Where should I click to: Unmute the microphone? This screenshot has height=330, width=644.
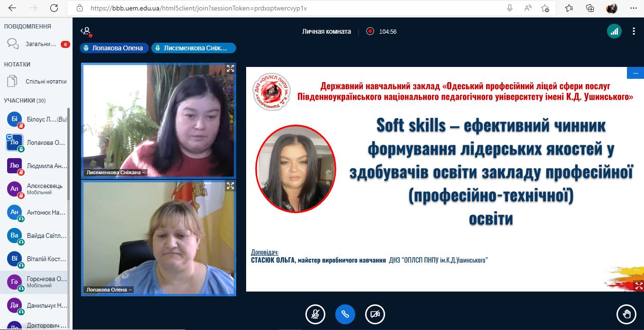315,314
